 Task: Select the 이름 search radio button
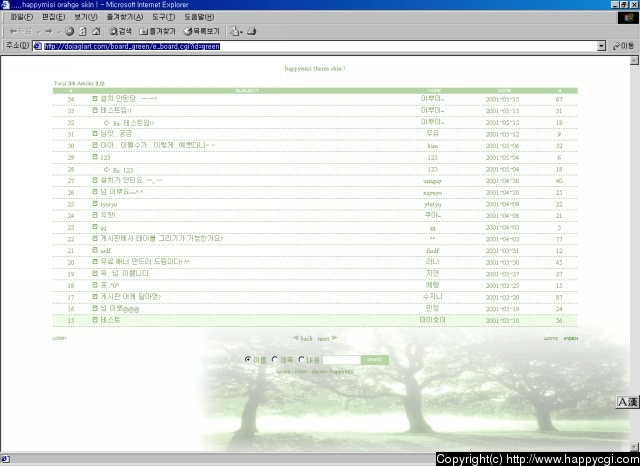click(x=248, y=359)
